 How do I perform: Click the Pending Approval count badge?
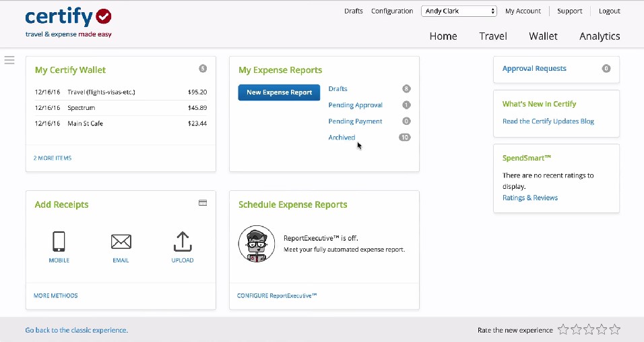[406, 105]
